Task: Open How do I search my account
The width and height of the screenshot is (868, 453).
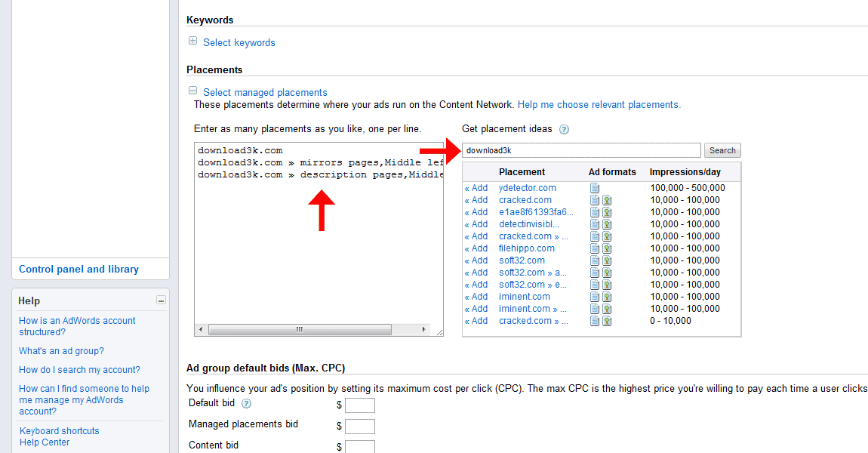Action: coord(80,370)
